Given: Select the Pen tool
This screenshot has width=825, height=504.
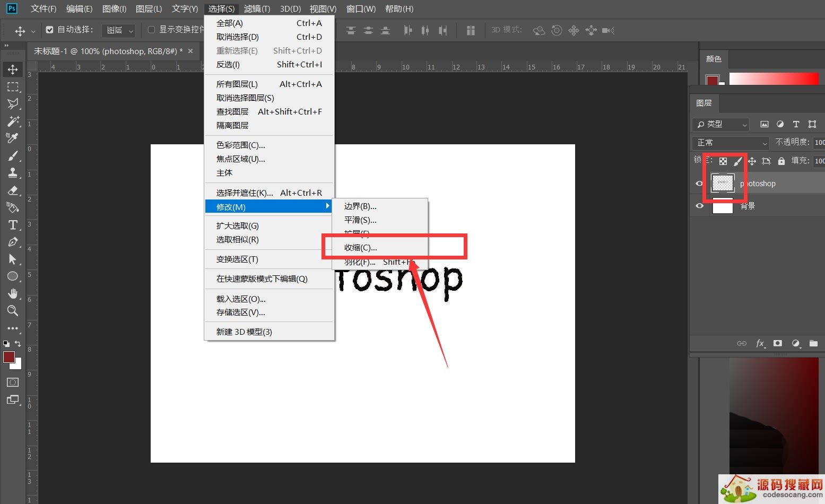Looking at the screenshot, I should click(x=13, y=242).
